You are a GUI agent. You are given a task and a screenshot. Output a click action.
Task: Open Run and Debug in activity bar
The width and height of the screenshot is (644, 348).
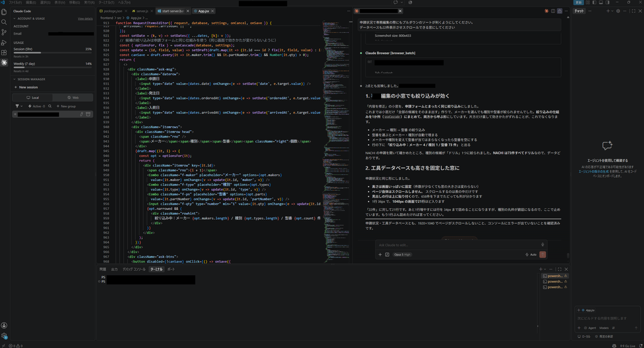(x=4, y=42)
